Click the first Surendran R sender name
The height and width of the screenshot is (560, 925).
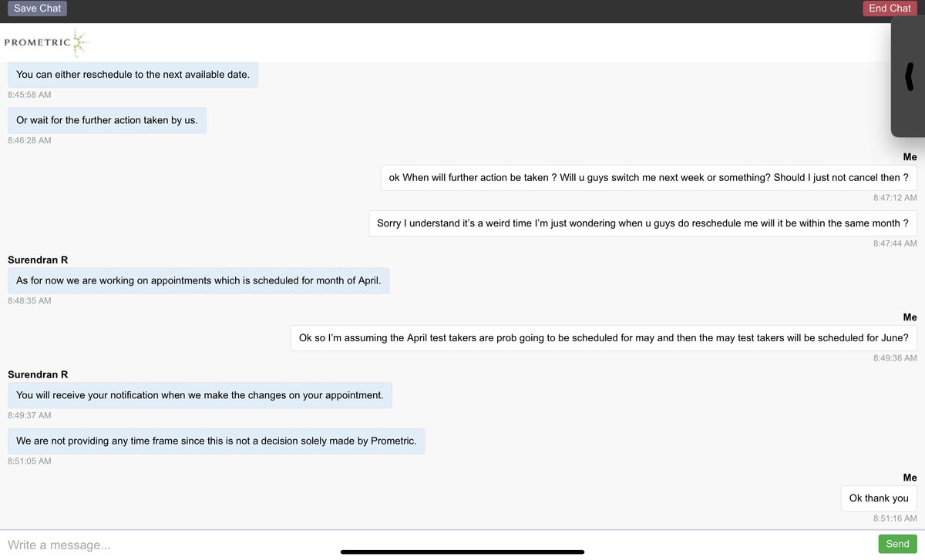(x=38, y=260)
